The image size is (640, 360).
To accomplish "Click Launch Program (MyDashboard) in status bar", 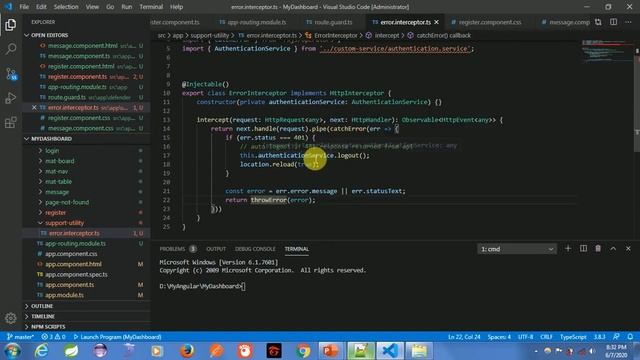I will pos(117,337).
